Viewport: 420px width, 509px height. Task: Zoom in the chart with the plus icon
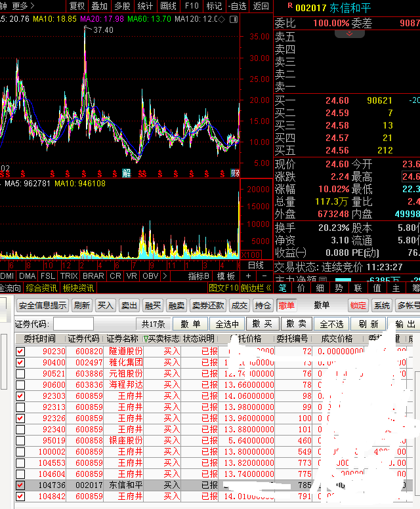pos(249,276)
